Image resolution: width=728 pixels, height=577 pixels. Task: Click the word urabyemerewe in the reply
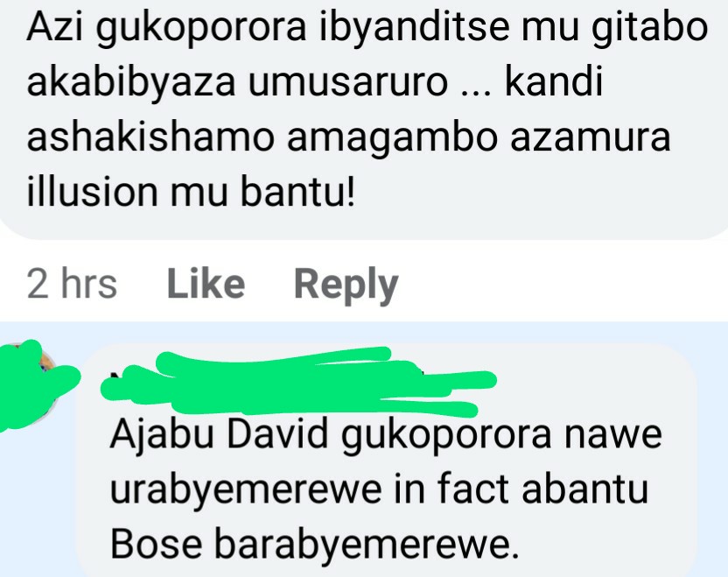pyautogui.click(x=246, y=491)
